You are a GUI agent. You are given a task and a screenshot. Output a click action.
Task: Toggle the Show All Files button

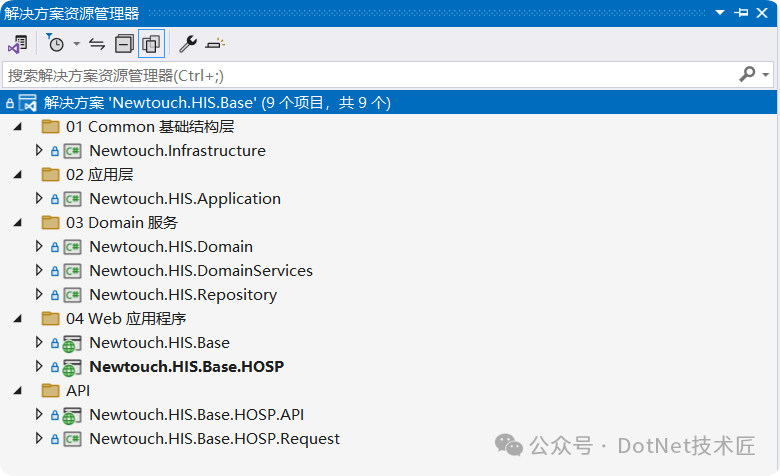tap(151, 44)
